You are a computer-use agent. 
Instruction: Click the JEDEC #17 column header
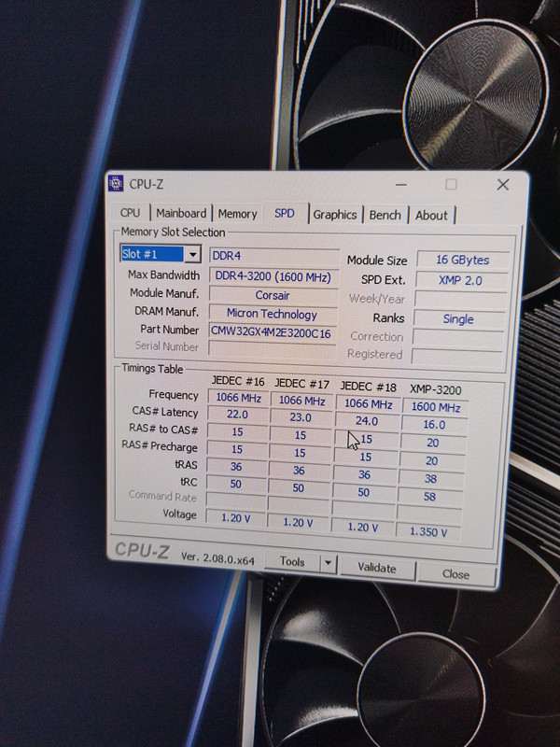pyautogui.click(x=301, y=384)
